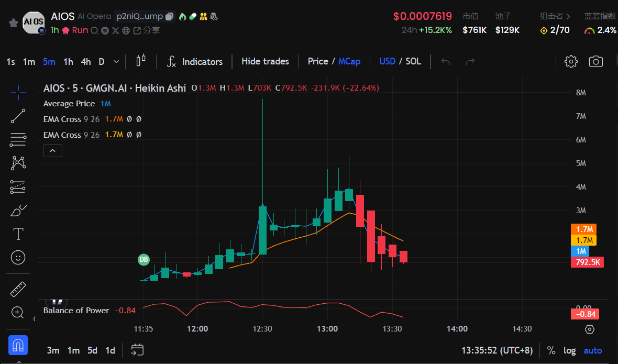Viewport: 618px width, 364px height.
Task: Select the crosshair cursor tool
Action: click(x=18, y=93)
